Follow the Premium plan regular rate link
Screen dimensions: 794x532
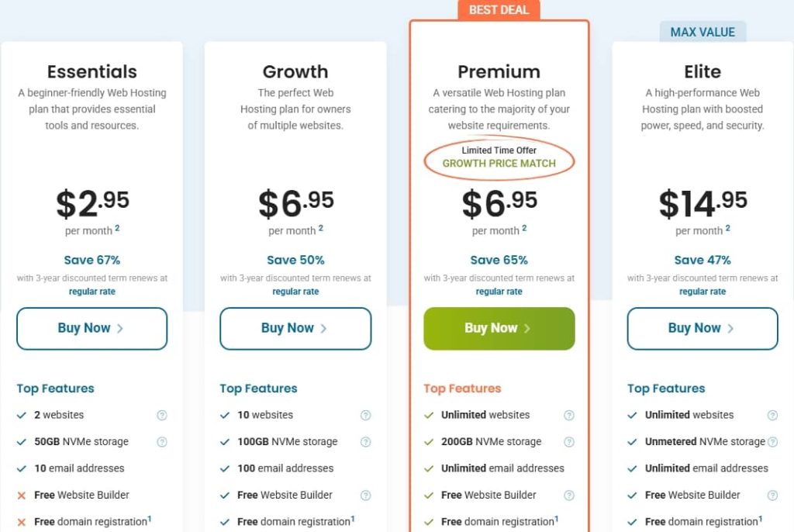click(499, 292)
